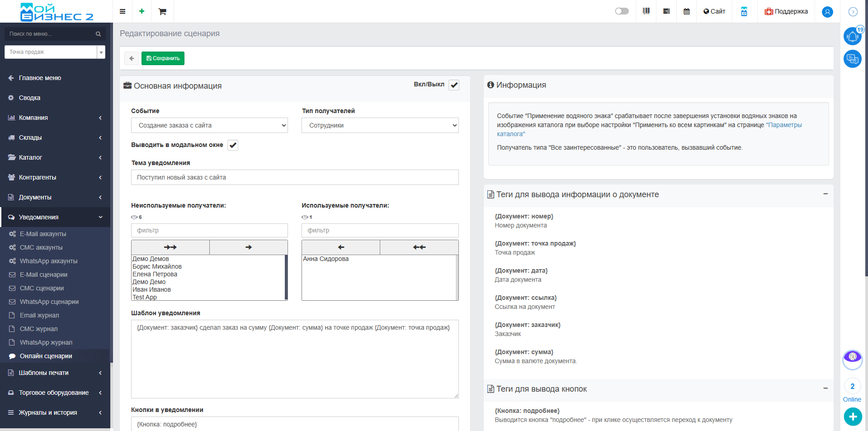The image size is (868, 431).
Task: Click the green Сохранить button
Action: (163, 58)
